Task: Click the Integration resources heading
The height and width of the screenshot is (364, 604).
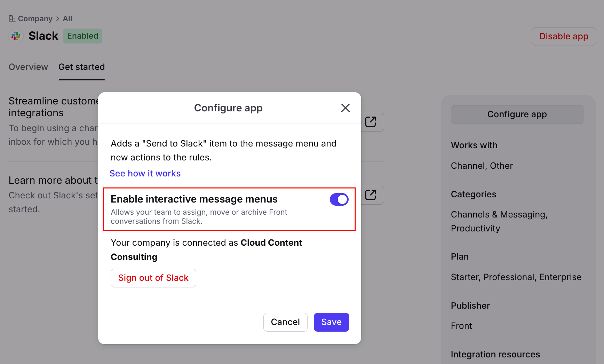Action: point(495,354)
